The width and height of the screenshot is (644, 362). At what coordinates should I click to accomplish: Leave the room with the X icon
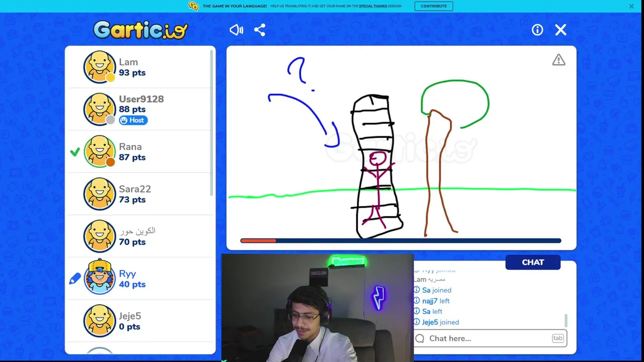pyautogui.click(x=560, y=30)
